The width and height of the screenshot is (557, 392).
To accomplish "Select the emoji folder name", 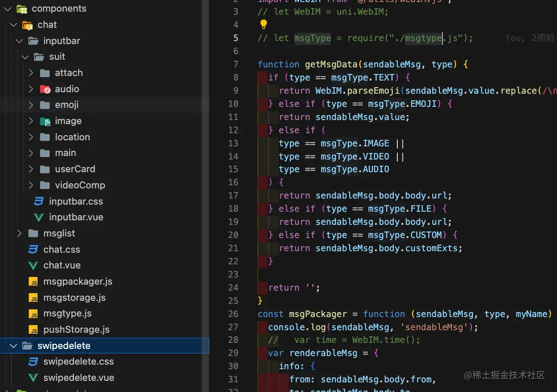I will 67,105.
